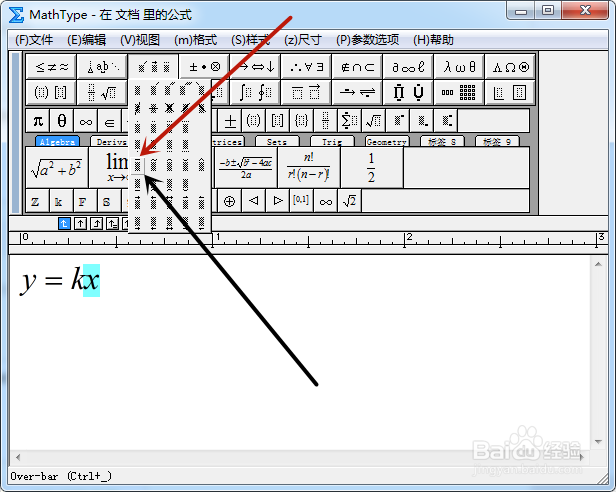The height and width of the screenshot is (492, 616).
Task: Choose hat embellishment in palette
Action: [x=202, y=165]
